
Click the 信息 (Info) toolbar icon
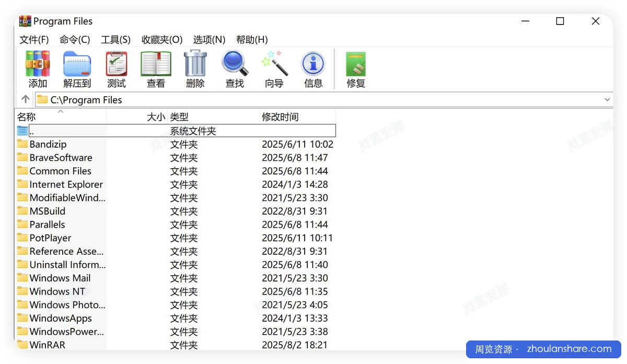313,64
